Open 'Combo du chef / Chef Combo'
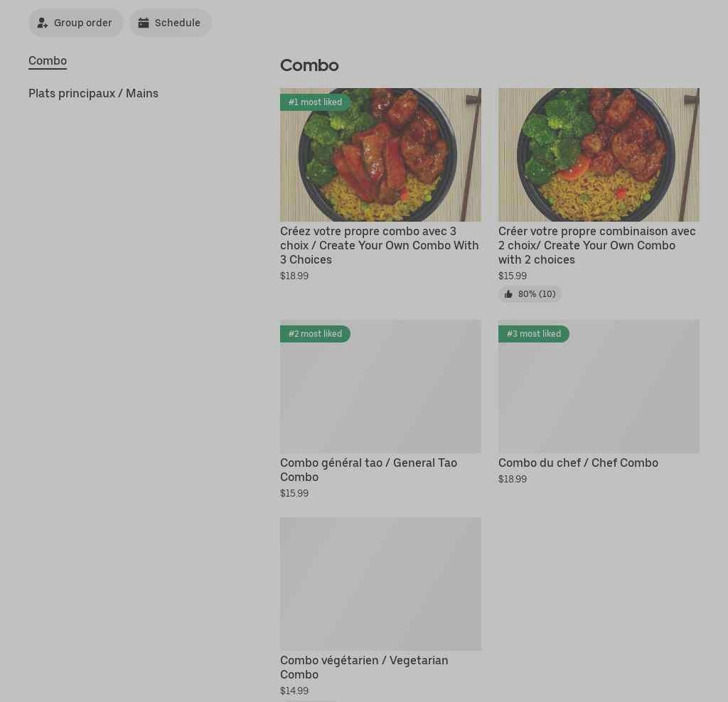The image size is (728, 702). point(578,463)
